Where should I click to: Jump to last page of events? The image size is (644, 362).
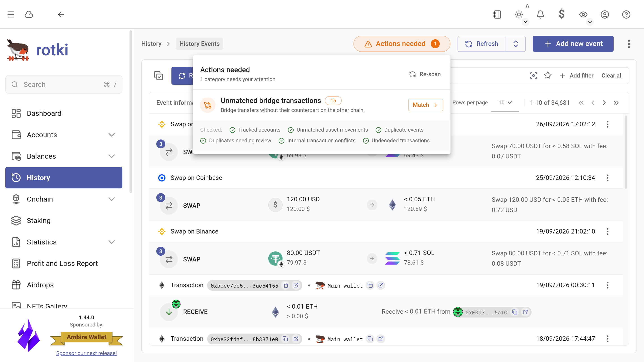[616, 103]
